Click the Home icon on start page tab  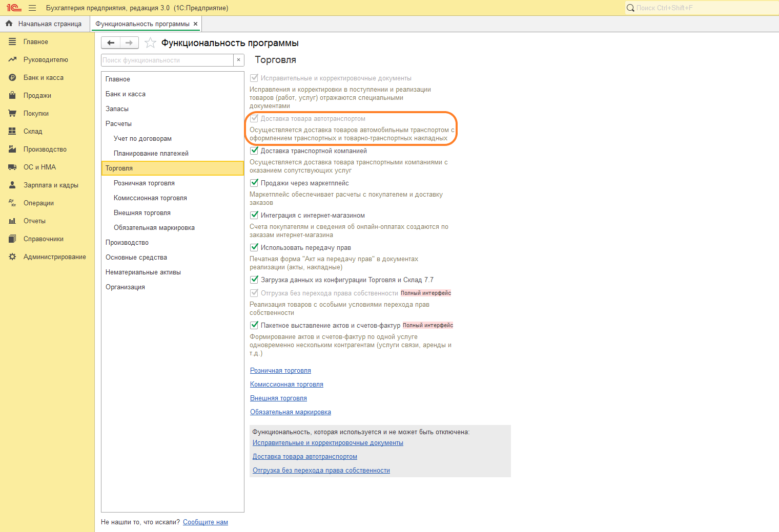[x=9, y=24]
